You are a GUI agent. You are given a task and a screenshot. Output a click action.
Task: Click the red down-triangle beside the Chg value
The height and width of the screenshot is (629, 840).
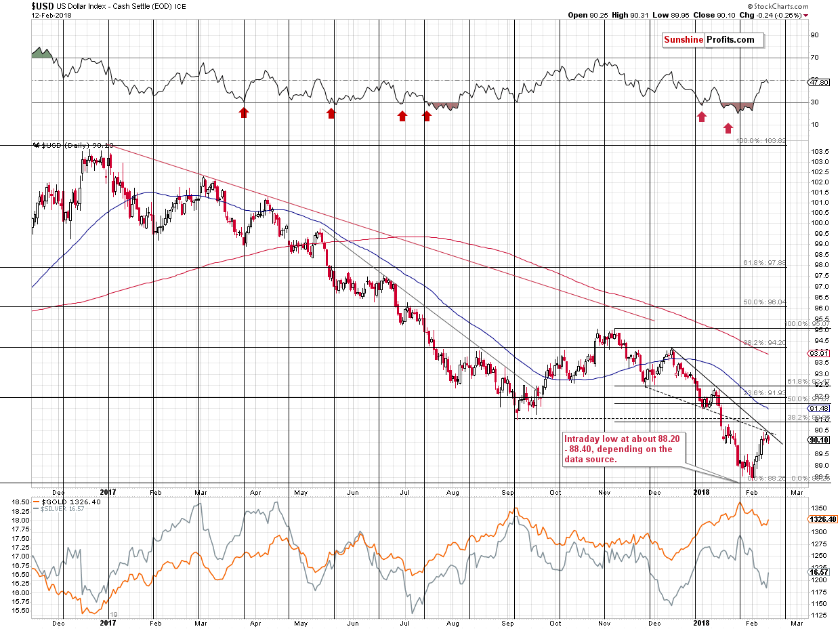click(x=805, y=16)
